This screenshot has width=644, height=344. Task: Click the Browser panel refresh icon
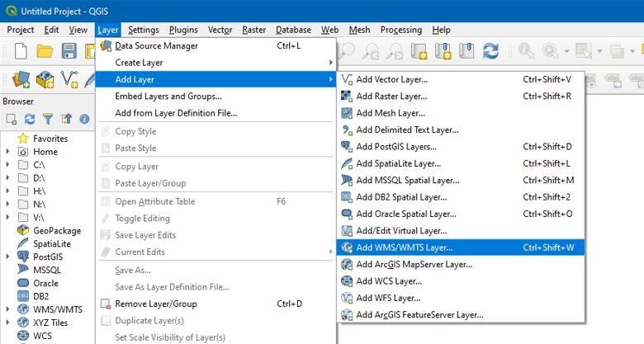click(30, 119)
